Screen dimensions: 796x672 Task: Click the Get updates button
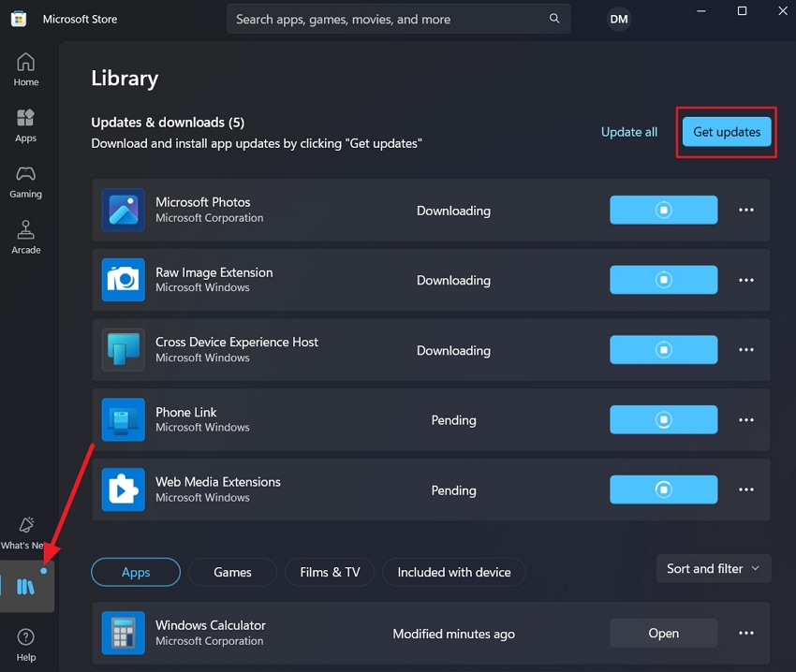tap(727, 132)
